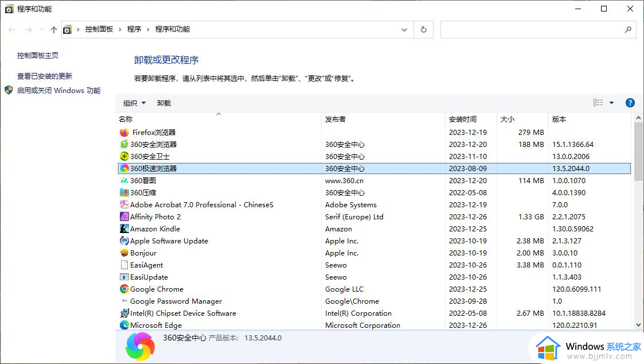The width and height of the screenshot is (644, 364).
Task: Click the 卸载 toolbar button
Action: point(164,103)
